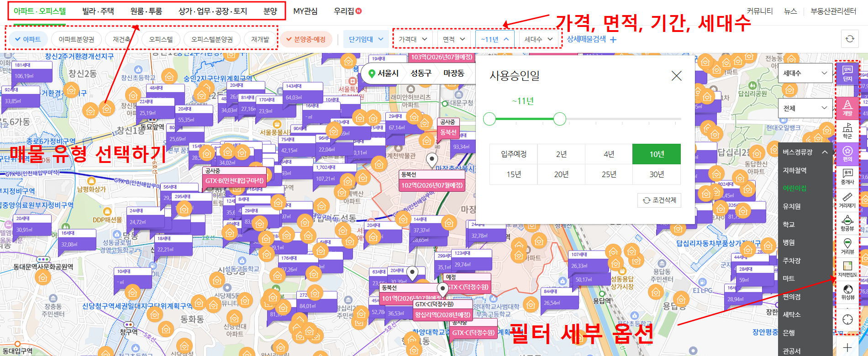The width and height of the screenshot is (868, 356).
Task: Toggle the 단지 complex map layer icon
Action: [847, 73]
